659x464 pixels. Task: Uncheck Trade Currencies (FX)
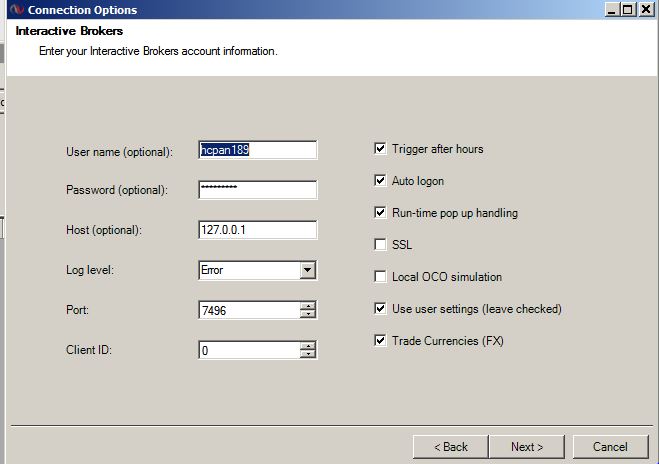[380, 340]
